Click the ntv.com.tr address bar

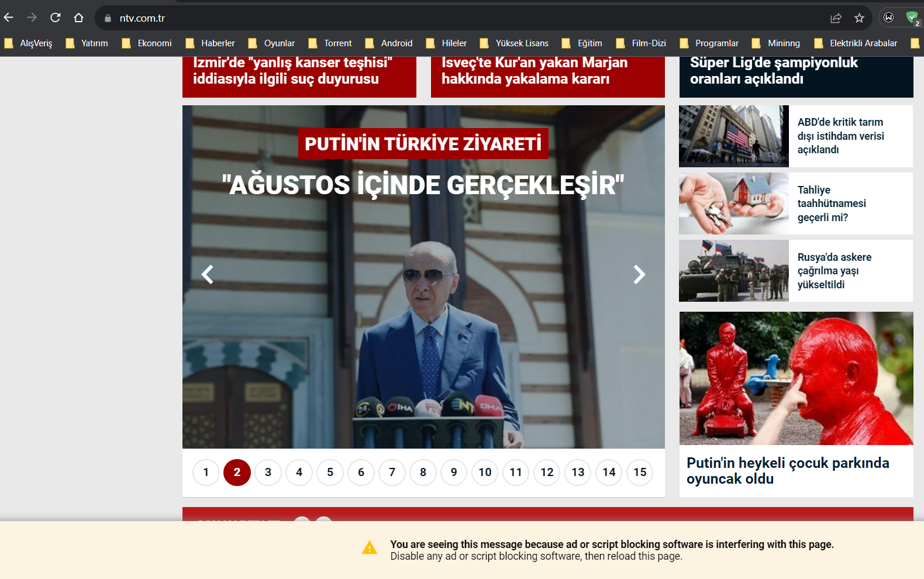pyautogui.click(x=409, y=18)
